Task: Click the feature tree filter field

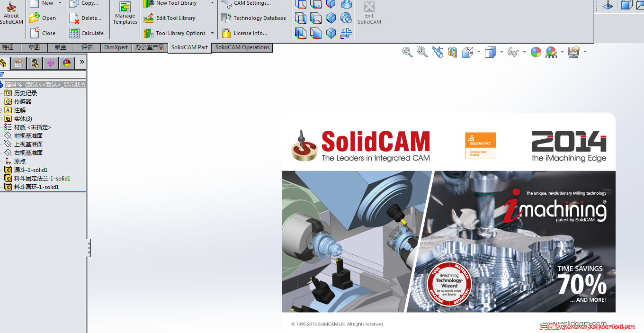Action: (45, 74)
